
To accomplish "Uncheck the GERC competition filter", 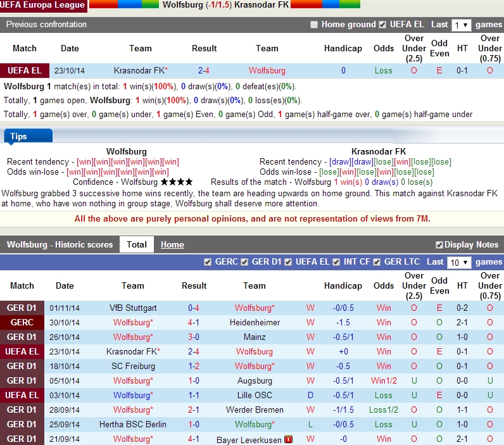I will [x=208, y=262].
